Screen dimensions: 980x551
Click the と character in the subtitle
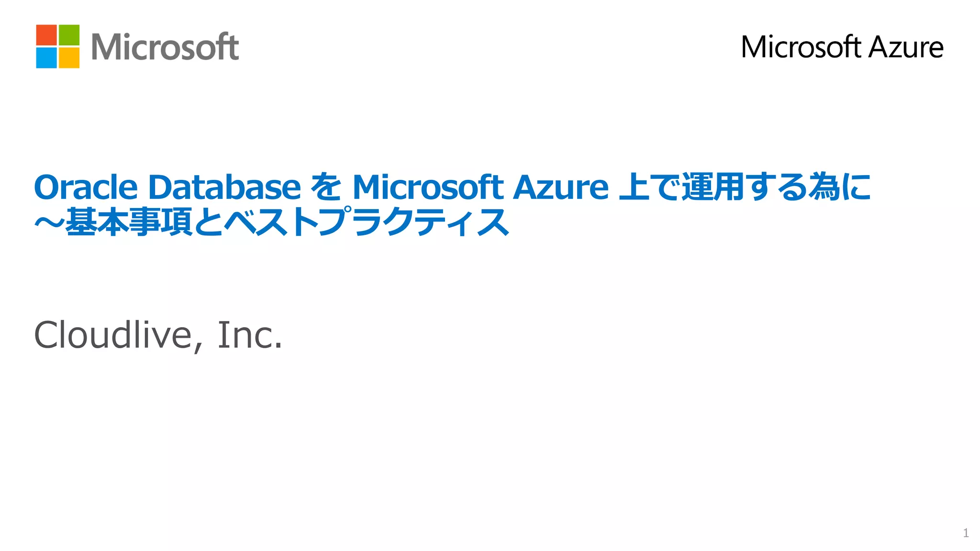coord(209,222)
